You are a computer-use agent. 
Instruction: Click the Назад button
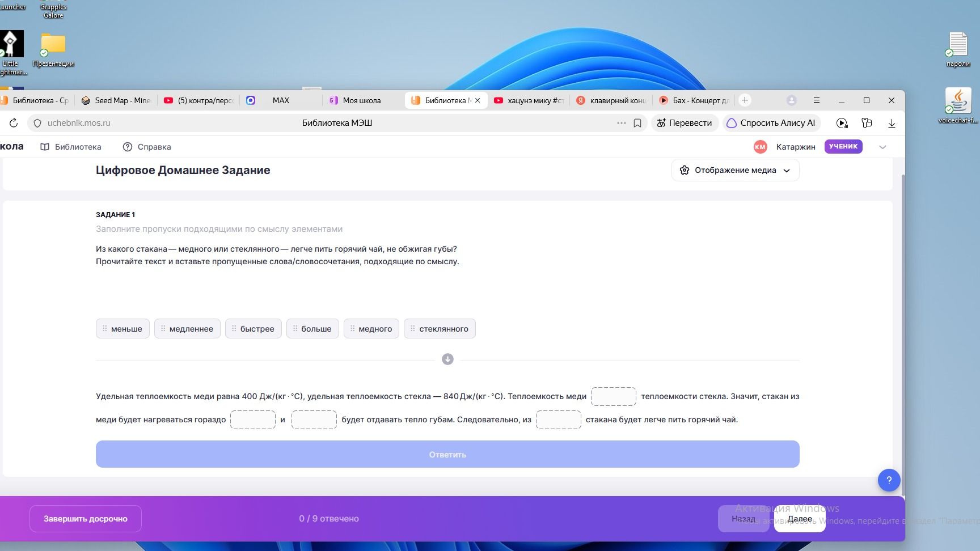(x=744, y=519)
